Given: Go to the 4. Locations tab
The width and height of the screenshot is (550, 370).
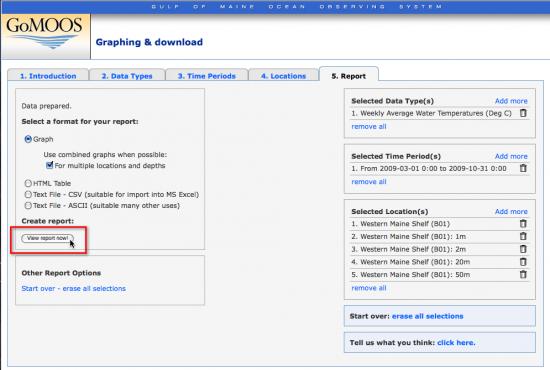Looking at the screenshot, I should (283, 76).
